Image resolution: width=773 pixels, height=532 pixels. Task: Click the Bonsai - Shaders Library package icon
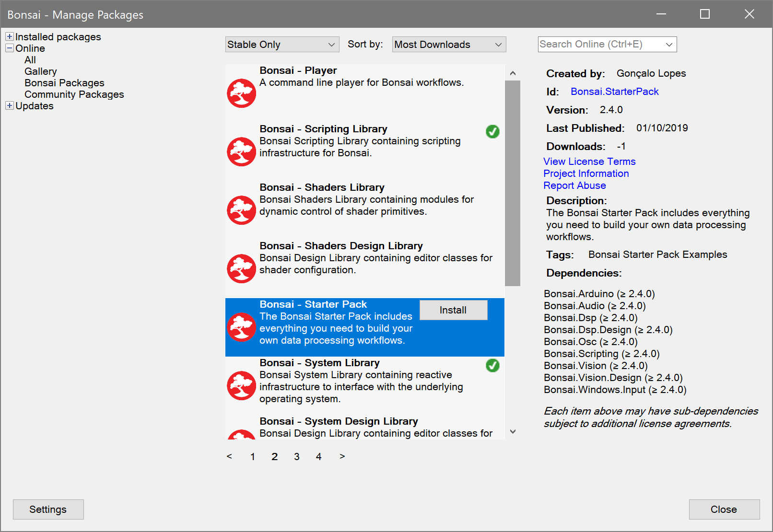(x=241, y=210)
